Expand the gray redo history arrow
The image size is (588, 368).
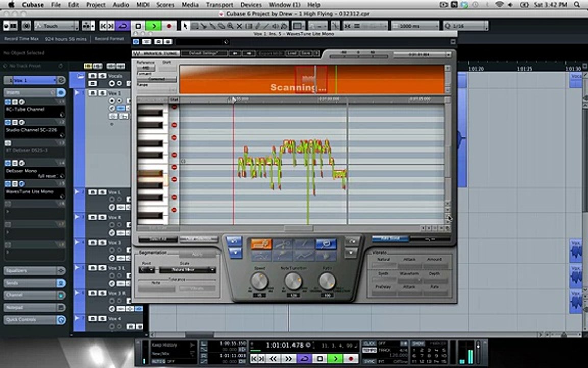click(352, 252)
